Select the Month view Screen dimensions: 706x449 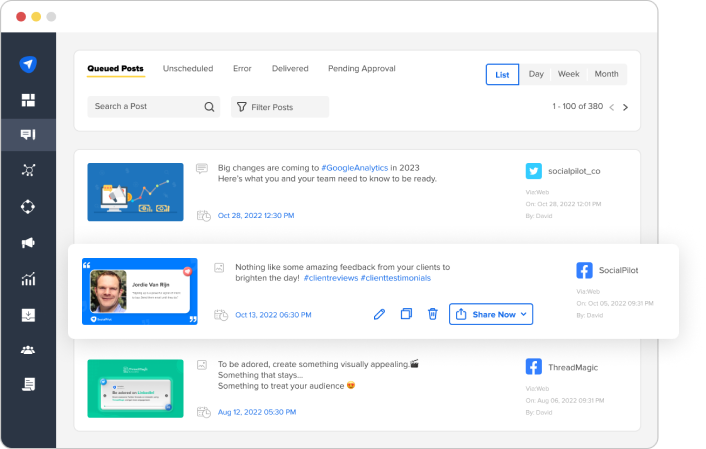tap(606, 74)
